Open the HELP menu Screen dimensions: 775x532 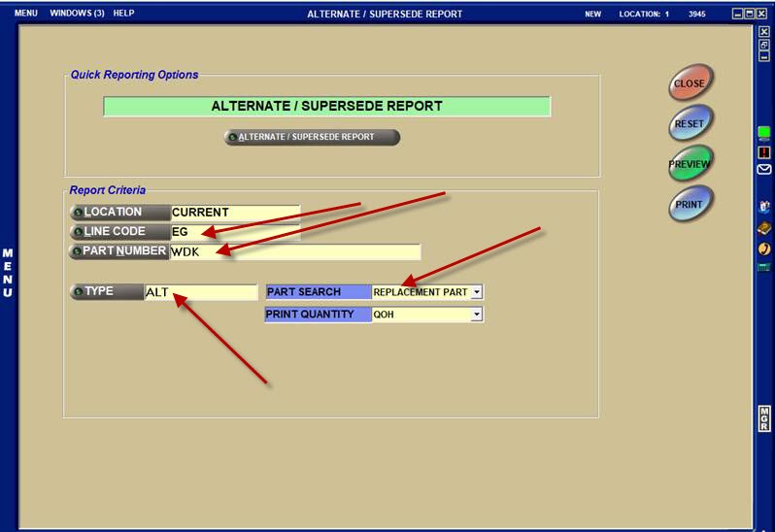point(124,14)
